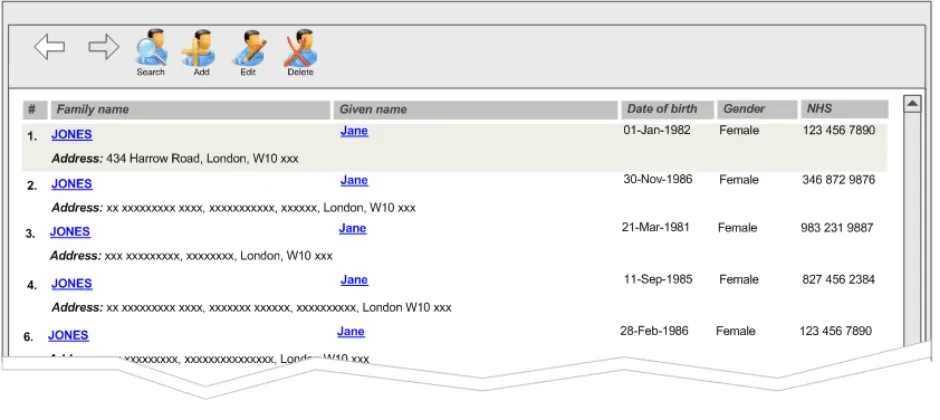
Task: Open the patient Search tool
Action: tap(151, 48)
